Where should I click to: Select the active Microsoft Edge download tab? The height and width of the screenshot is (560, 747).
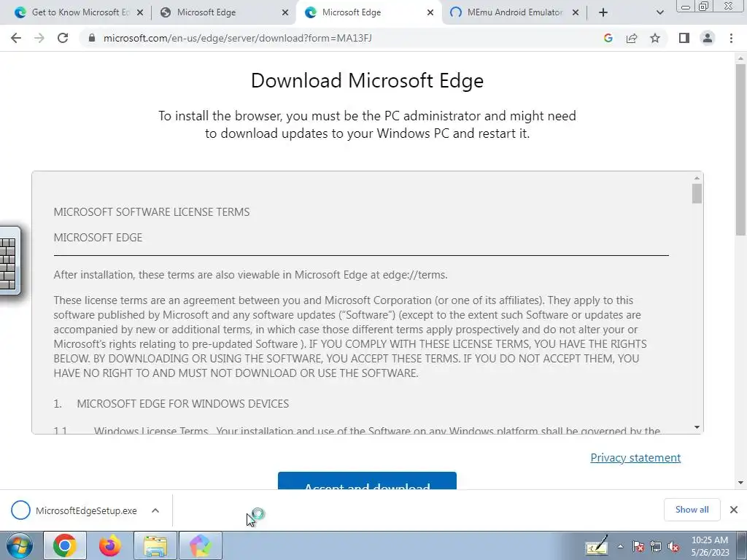coord(369,12)
